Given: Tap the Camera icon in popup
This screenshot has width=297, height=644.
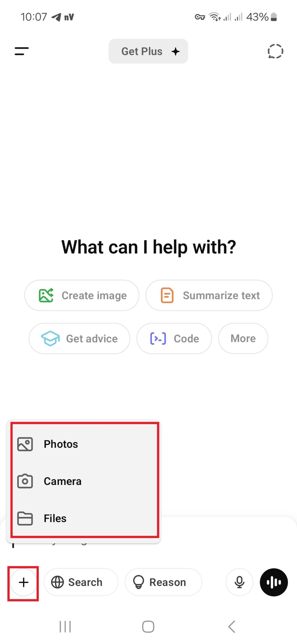Looking at the screenshot, I should 25,481.
